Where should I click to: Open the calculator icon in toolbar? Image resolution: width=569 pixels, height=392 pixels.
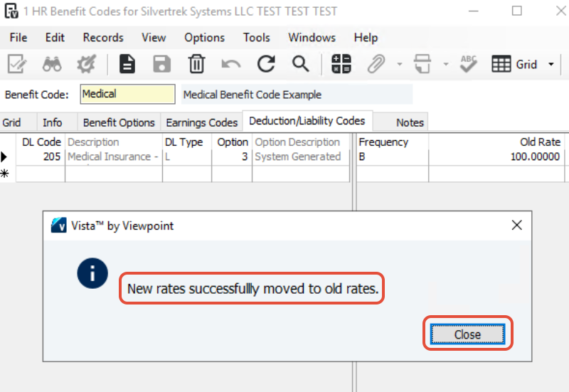click(341, 64)
